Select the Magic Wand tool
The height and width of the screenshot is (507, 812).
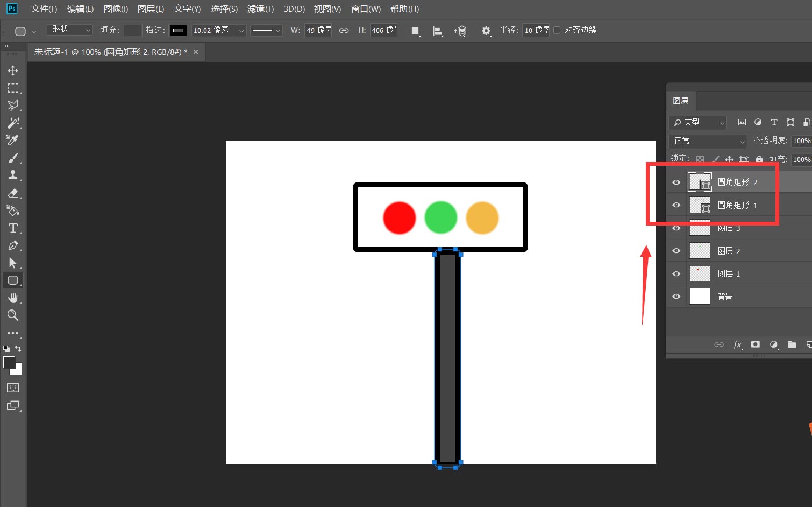click(13, 123)
